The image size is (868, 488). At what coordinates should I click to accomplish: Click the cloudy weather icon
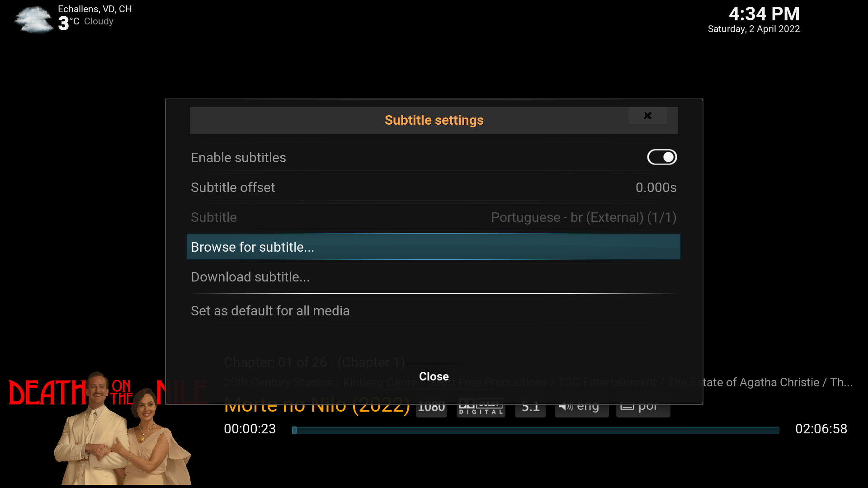(33, 20)
